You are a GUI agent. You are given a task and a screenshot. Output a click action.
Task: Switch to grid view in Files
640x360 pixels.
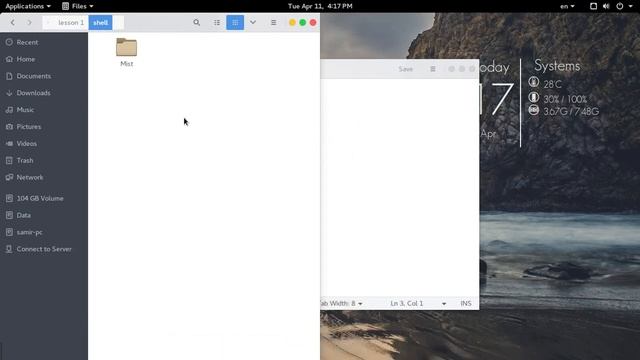click(235, 22)
